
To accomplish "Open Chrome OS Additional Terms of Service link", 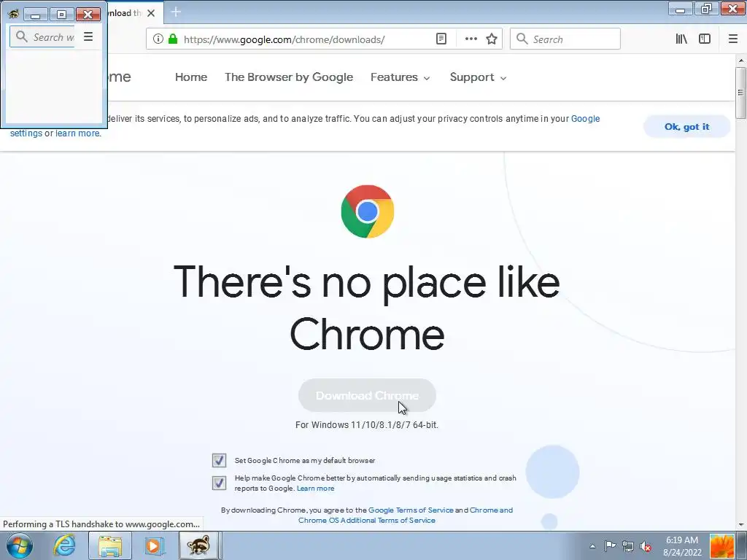I will pos(367,520).
